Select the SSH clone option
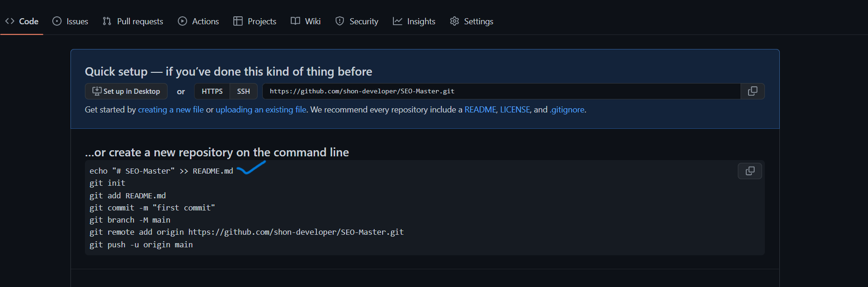The height and width of the screenshot is (287, 868). pos(244,91)
